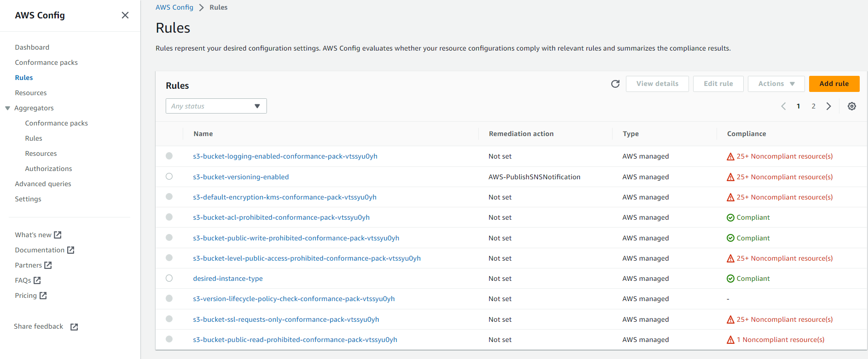Viewport: 868px width, 359px height.
Task: Click the Name column header
Action: [x=203, y=134]
